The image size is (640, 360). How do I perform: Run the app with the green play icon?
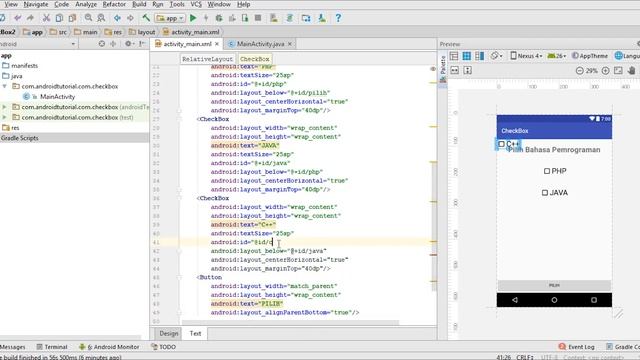193,18
